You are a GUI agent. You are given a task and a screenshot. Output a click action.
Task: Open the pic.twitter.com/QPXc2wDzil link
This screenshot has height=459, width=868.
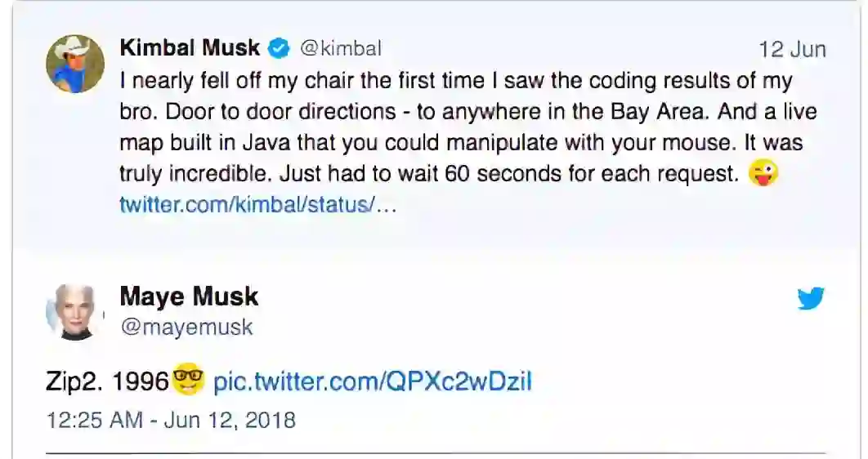[x=372, y=381]
